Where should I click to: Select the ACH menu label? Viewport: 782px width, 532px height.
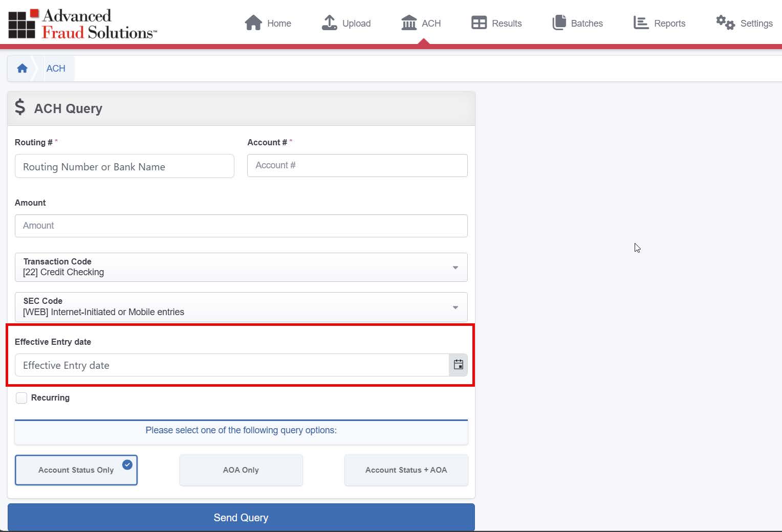(x=431, y=24)
